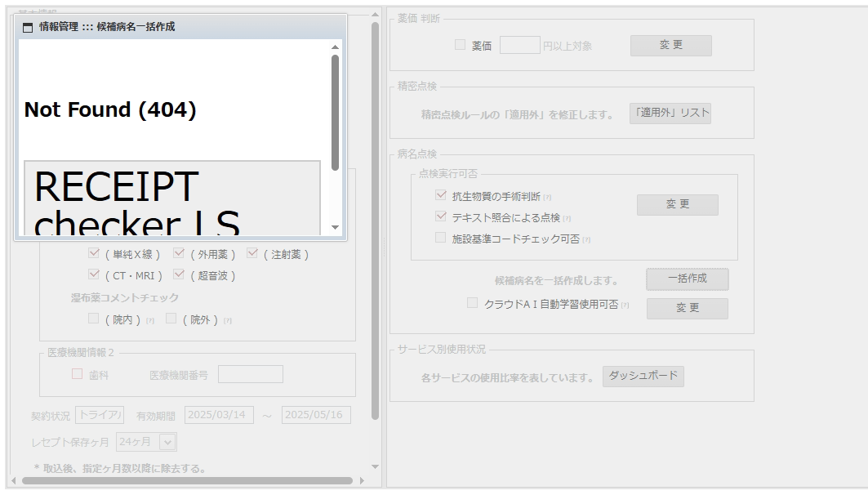The image size is (868, 495).
Task: Toggle the (超音波) checkbox
Action: 178,274
